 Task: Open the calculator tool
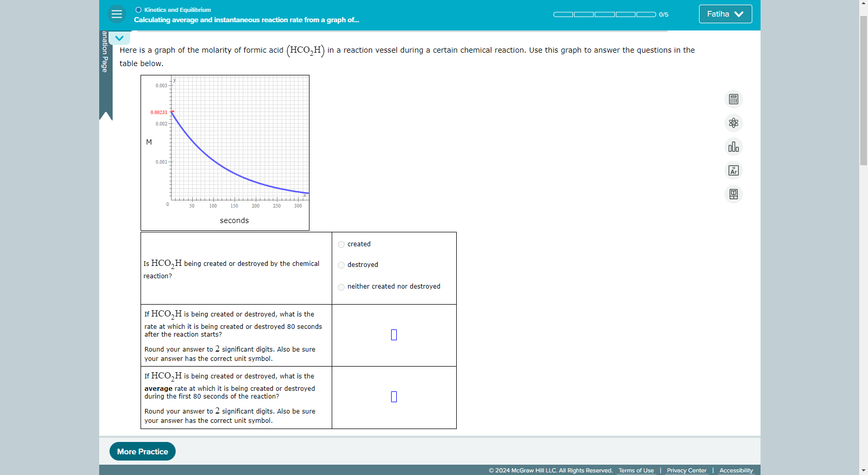click(734, 99)
